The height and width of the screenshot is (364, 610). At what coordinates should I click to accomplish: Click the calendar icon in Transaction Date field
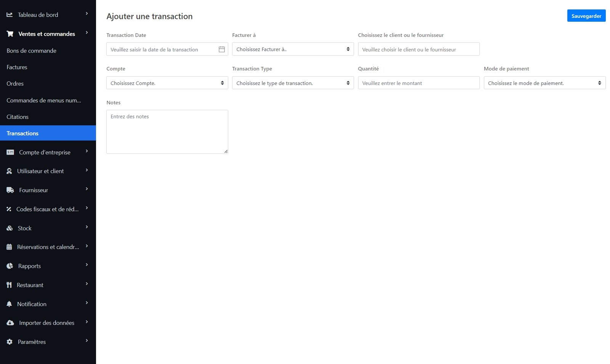click(x=222, y=49)
